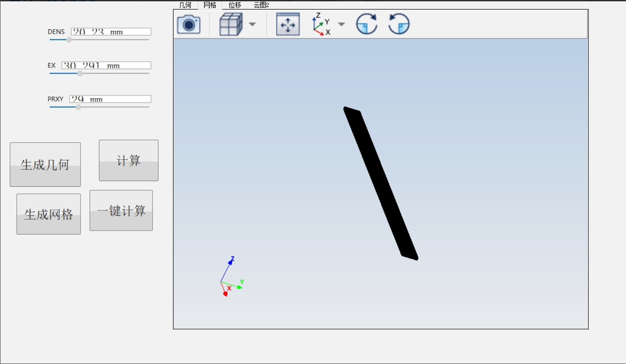The width and height of the screenshot is (626, 364).
Task: Click the 计算 button
Action: (x=129, y=161)
